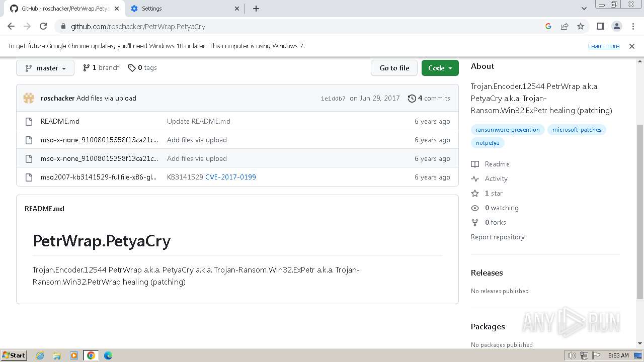Open roschacker user profile link
Screen dimensions: 644x362
point(57,98)
